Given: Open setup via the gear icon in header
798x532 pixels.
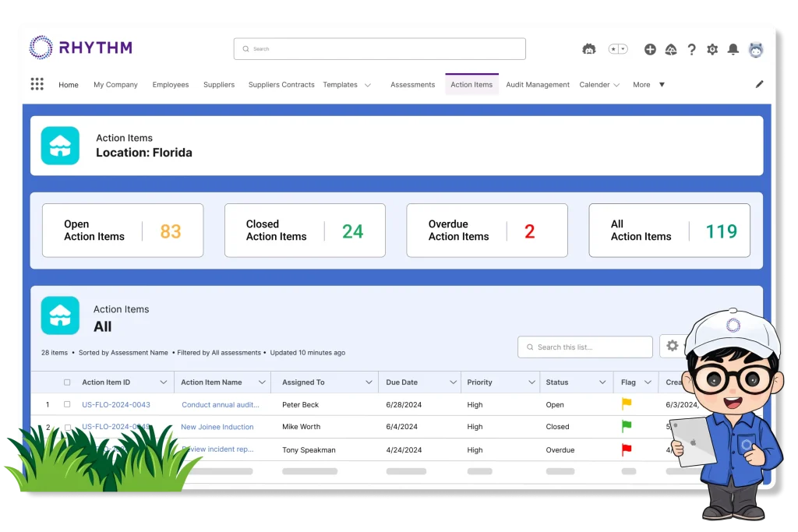Looking at the screenshot, I should tap(712, 49).
